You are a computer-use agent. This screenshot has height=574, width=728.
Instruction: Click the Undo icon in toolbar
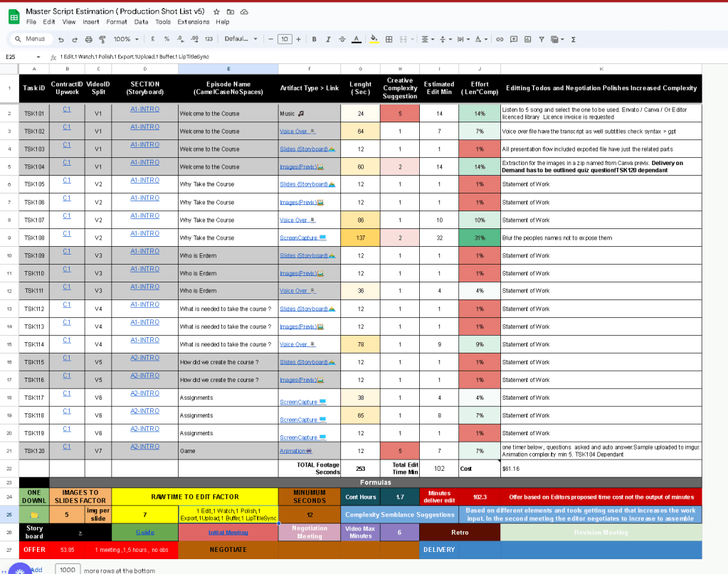point(60,39)
